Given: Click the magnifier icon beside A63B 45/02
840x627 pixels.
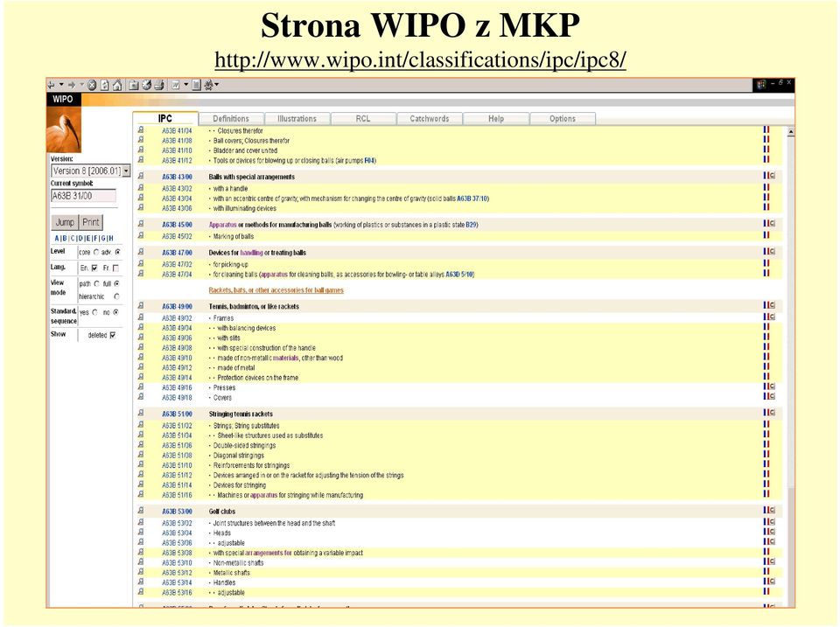Looking at the screenshot, I should pos(141,235).
